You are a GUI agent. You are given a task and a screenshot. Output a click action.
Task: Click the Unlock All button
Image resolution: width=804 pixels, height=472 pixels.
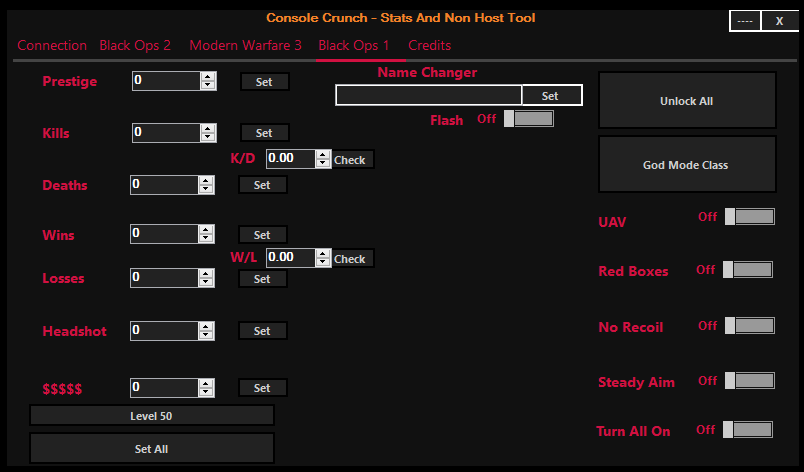point(687,100)
